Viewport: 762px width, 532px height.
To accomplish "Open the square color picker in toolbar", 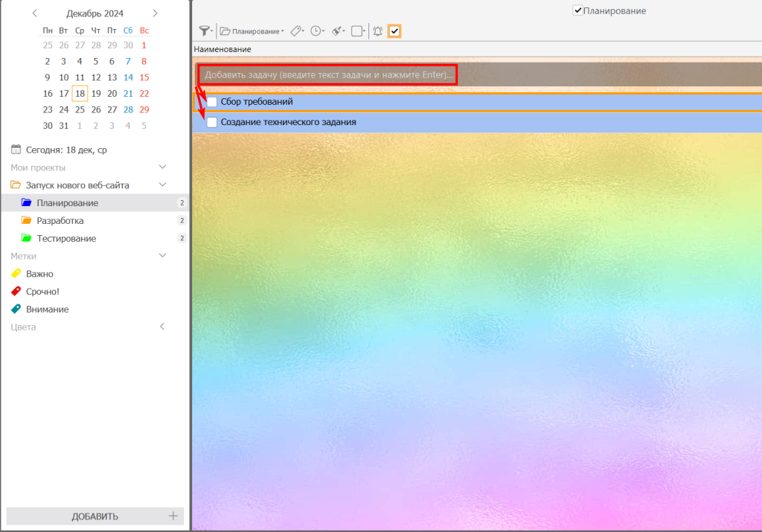I will click(357, 31).
